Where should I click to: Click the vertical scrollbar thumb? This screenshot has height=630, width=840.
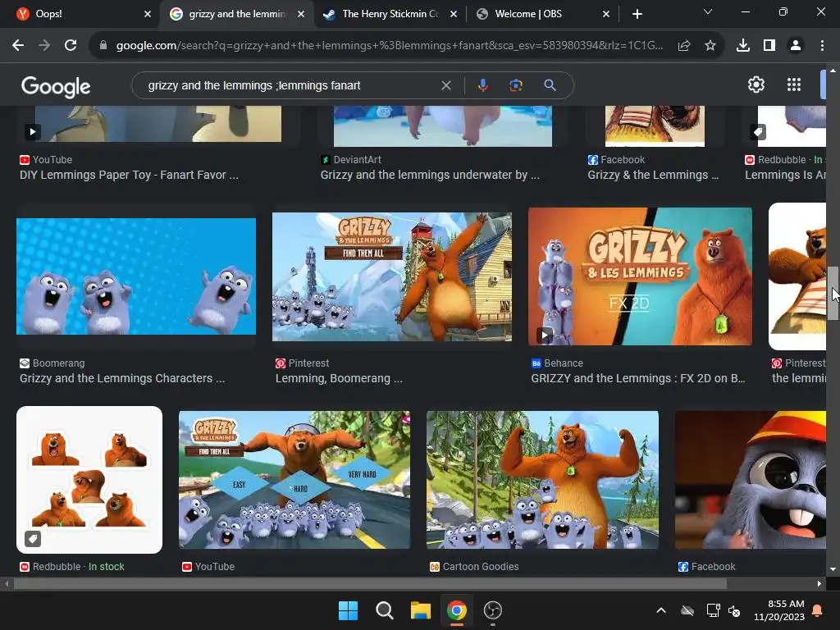[833, 293]
